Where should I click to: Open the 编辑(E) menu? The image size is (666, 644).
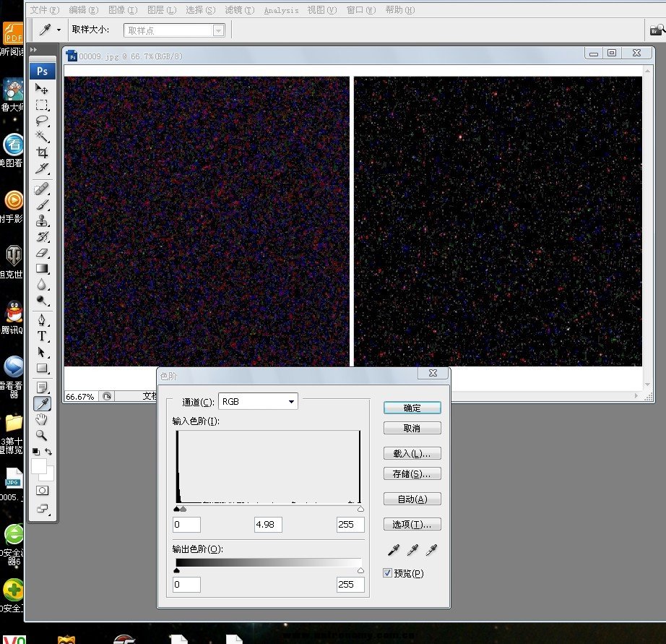[x=84, y=10]
